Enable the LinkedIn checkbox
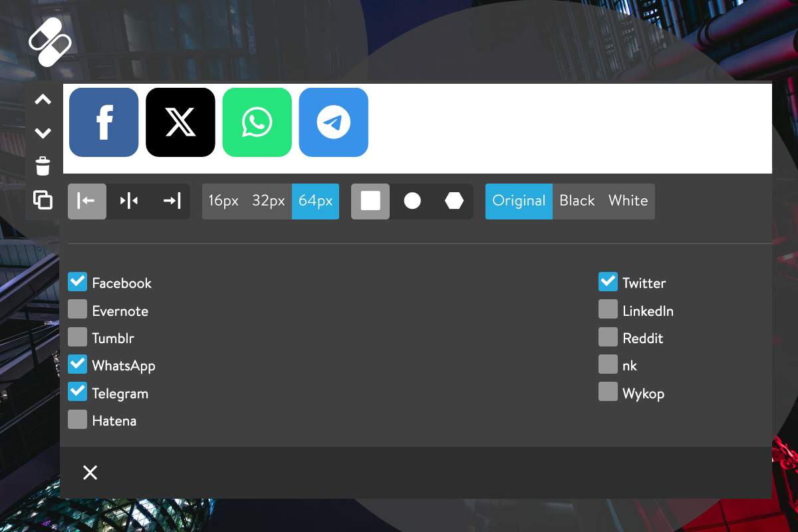798x532 pixels. tap(608, 309)
